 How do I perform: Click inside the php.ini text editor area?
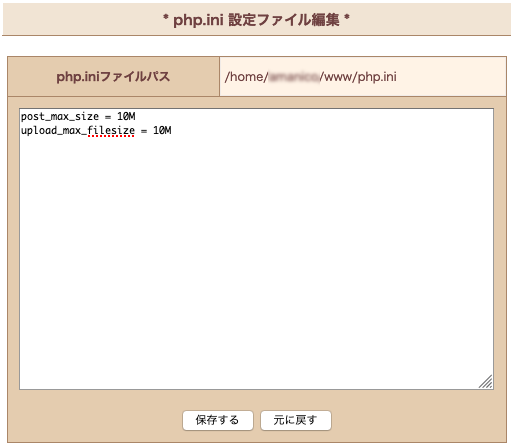(x=256, y=249)
